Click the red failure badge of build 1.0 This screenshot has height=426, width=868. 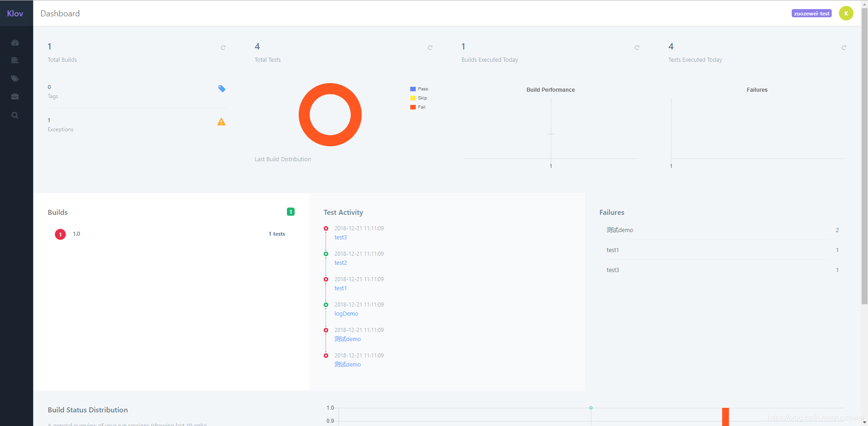click(60, 234)
